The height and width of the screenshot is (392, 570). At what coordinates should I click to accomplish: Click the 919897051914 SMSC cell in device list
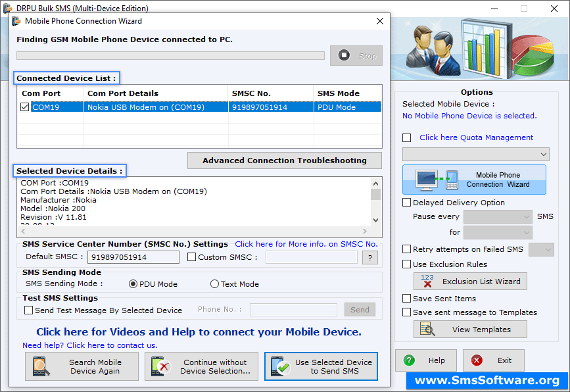[271, 107]
